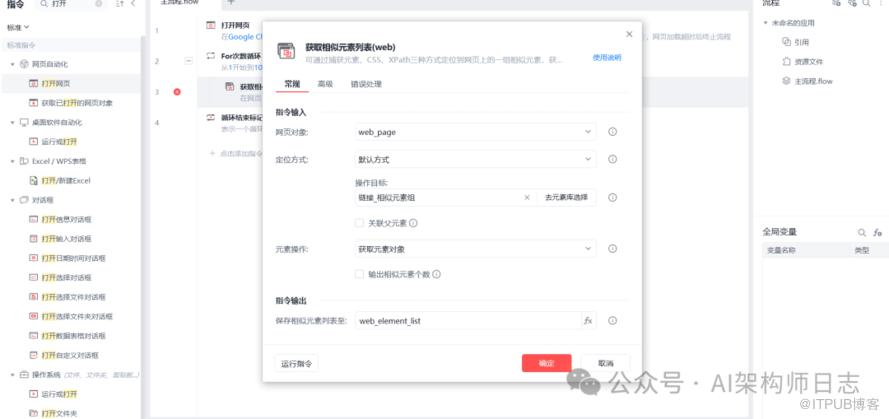Collapse the For次数循环 block on line 2

[189, 61]
